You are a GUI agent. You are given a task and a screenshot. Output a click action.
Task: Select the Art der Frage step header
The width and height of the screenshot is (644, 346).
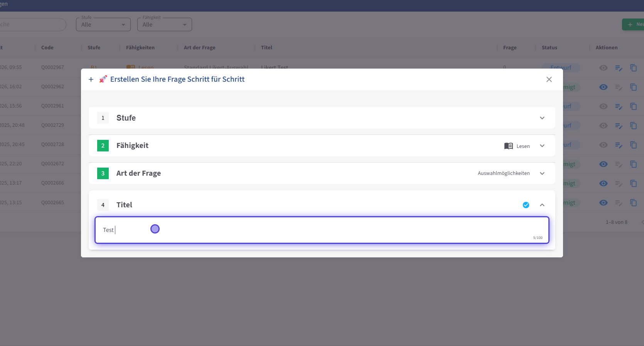pyautogui.click(x=138, y=173)
